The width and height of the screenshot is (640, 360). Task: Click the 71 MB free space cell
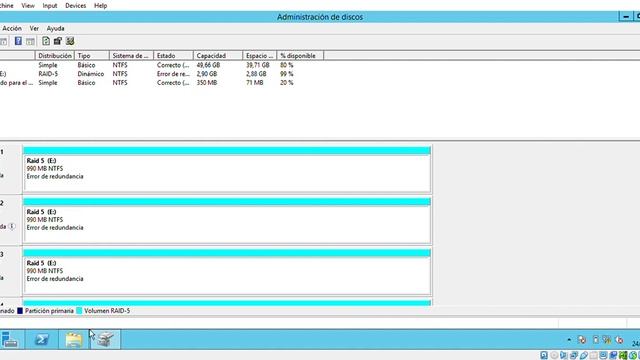tap(254, 82)
